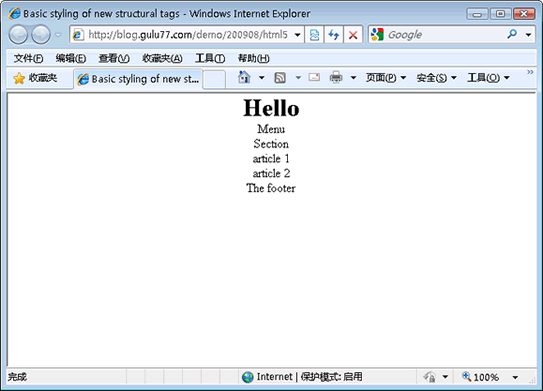543x391 pixels.
Task: Expand the address bar URL history dropdown
Action: click(297, 35)
